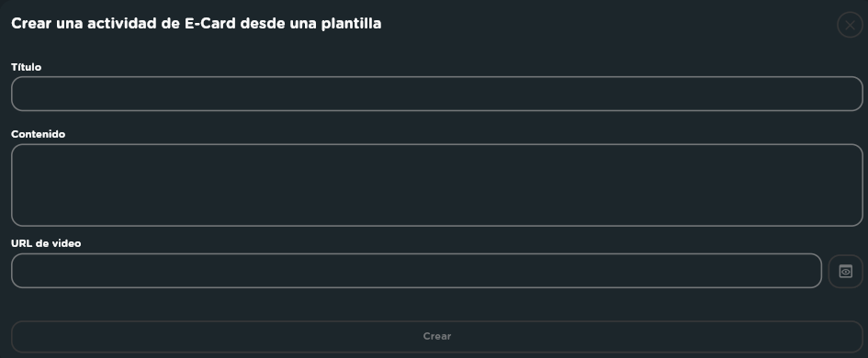The height and width of the screenshot is (358, 868).
Task: Dismiss dialog with the circled X icon
Action: pyautogui.click(x=850, y=25)
